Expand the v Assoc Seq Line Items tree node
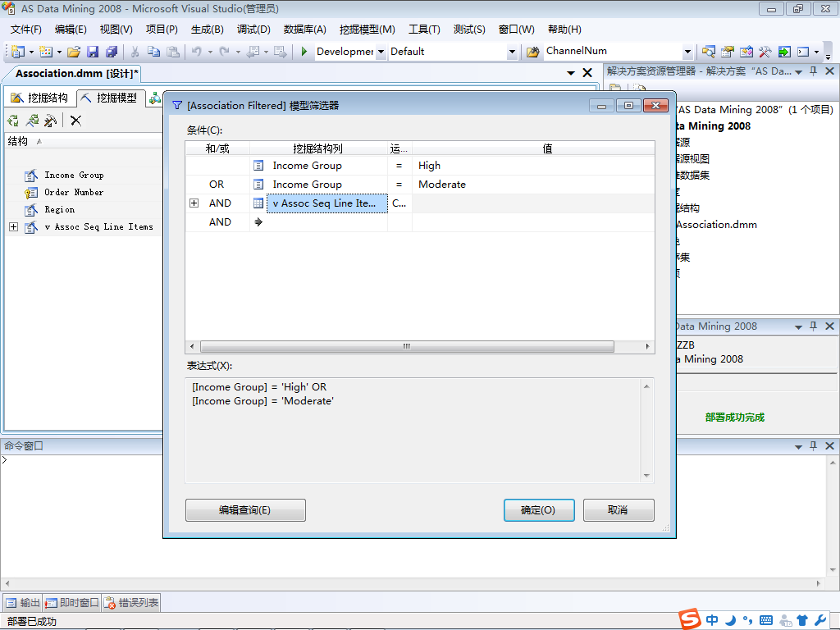This screenshot has width=840, height=630. tap(13, 227)
